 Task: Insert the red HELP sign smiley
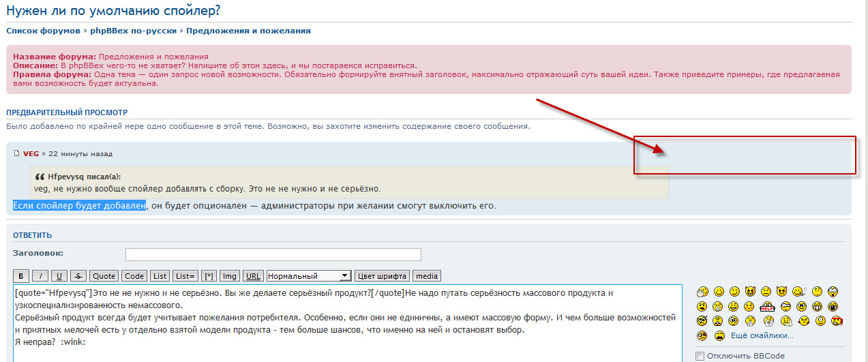pyautogui.click(x=767, y=306)
